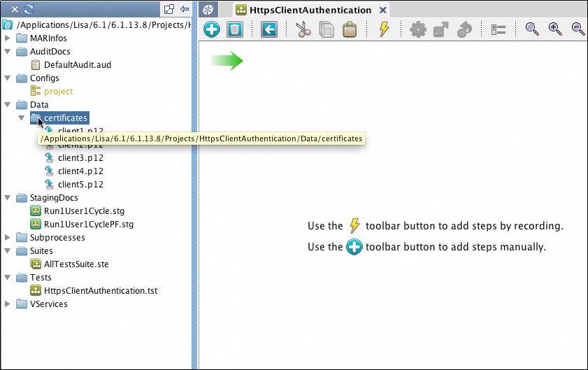The width and height of the screenshot is (588, 370).
Task: Expand the MARInfos folder
Action: coord(7,38)
